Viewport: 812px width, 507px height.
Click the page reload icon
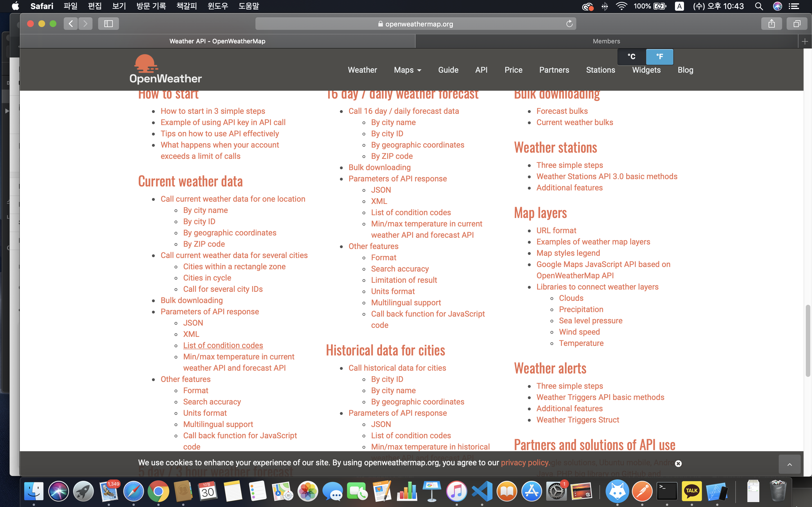tap(569, 23)
